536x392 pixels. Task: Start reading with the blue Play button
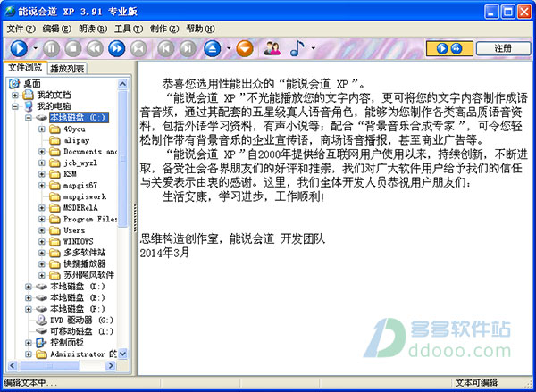(19, 48)
